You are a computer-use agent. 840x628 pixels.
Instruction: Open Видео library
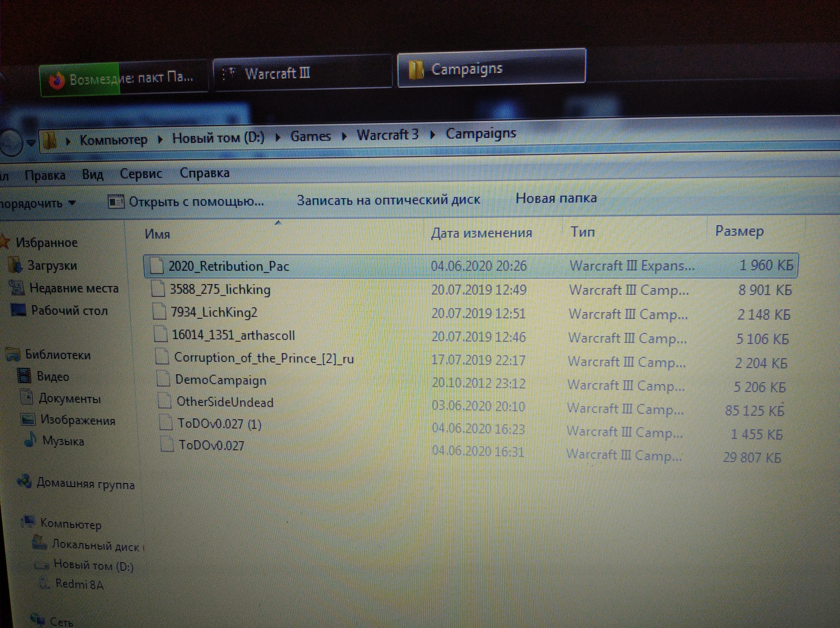(x=53, y=376)
